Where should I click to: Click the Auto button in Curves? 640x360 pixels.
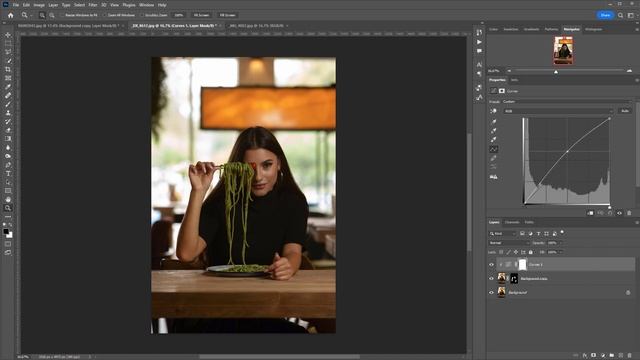click(x=624, y=111)
